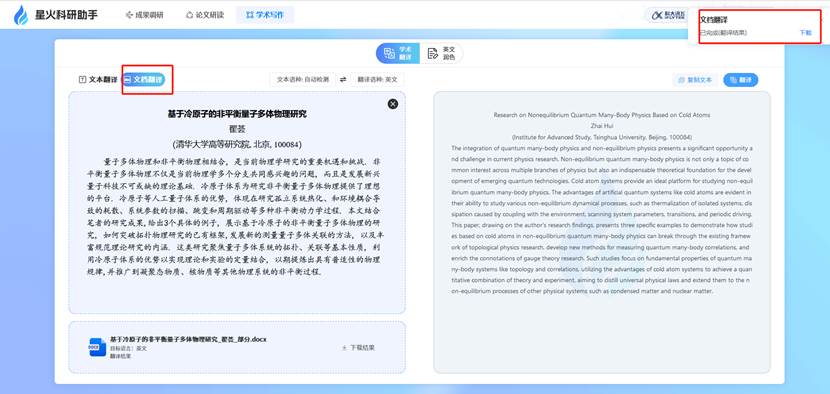Click the docx file icon
Viewport: 830px width, 394px height.
click(x=97, y=347)
